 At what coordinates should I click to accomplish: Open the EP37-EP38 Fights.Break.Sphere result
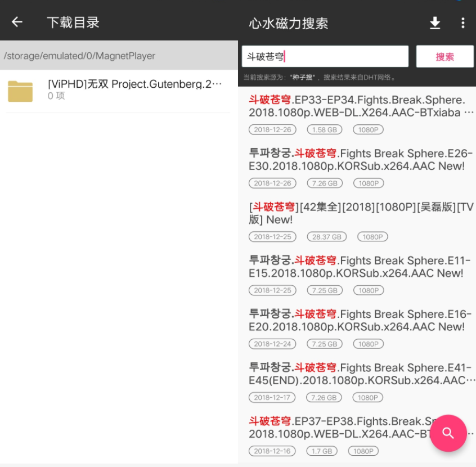(x=338, y=427)
